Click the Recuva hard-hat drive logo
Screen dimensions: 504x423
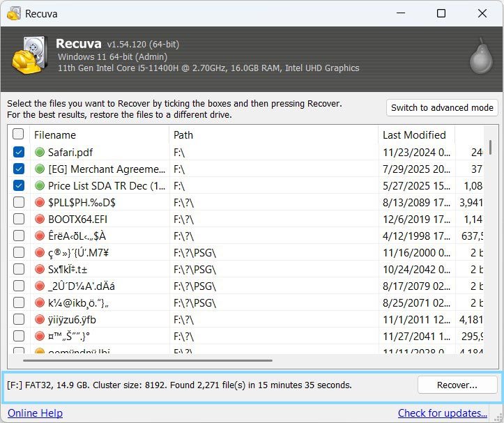(x=30, y=55)
